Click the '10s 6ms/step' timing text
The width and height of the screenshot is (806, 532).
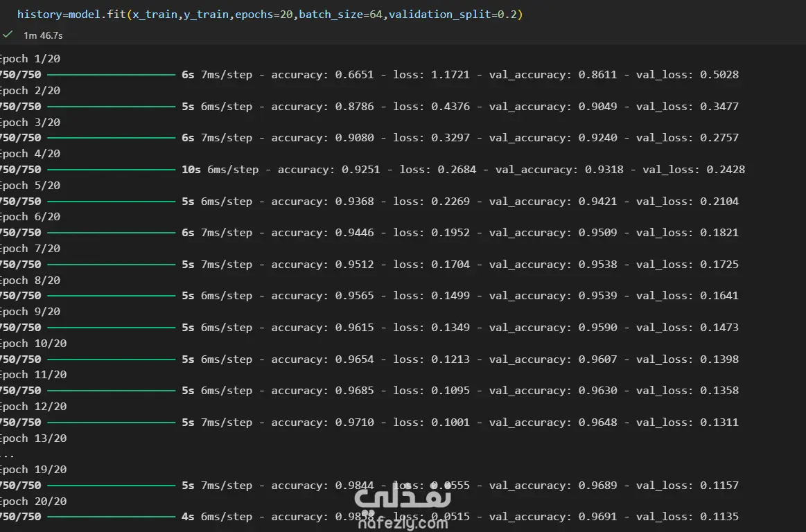point(220,170)
